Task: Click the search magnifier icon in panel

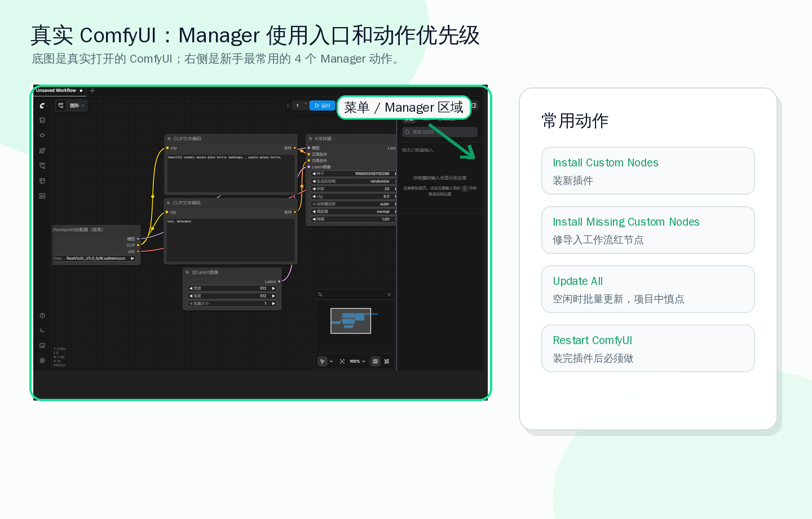Action: point(407,132)
